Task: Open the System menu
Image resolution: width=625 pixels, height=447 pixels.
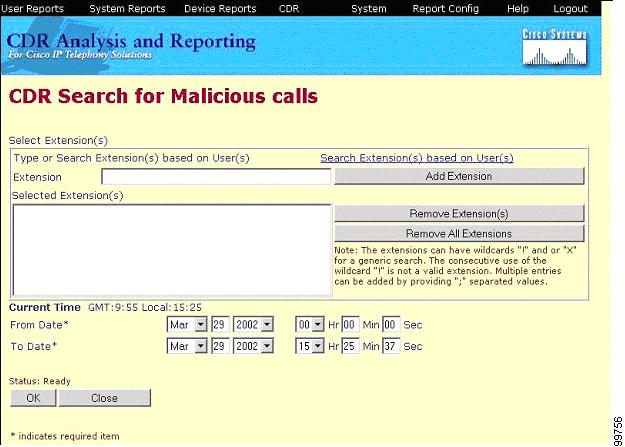Action: click(x=369, y=8)
